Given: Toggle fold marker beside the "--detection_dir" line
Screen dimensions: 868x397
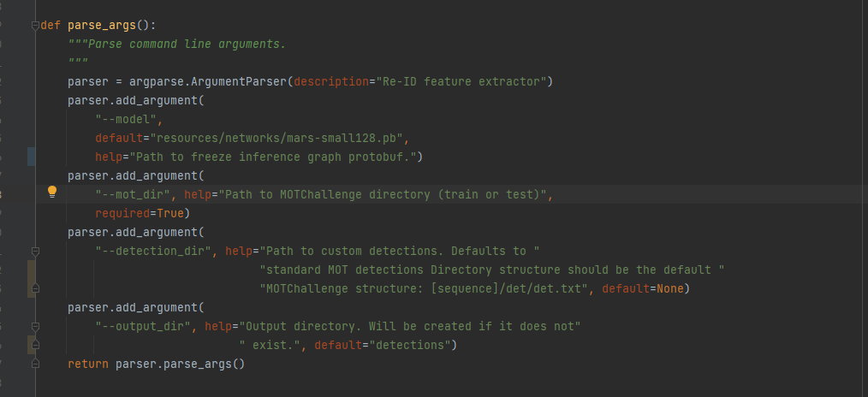Looking at the screenshot, I should pos(35,252).
